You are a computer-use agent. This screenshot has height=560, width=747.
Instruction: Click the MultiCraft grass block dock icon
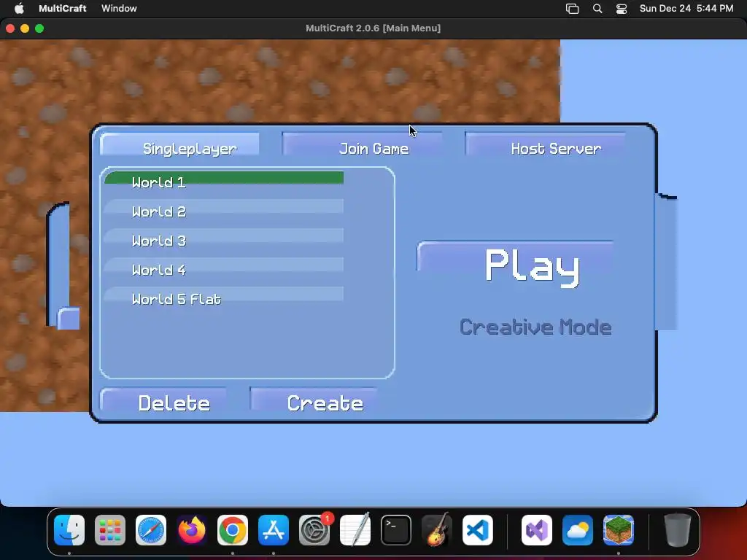pos(619,529)
